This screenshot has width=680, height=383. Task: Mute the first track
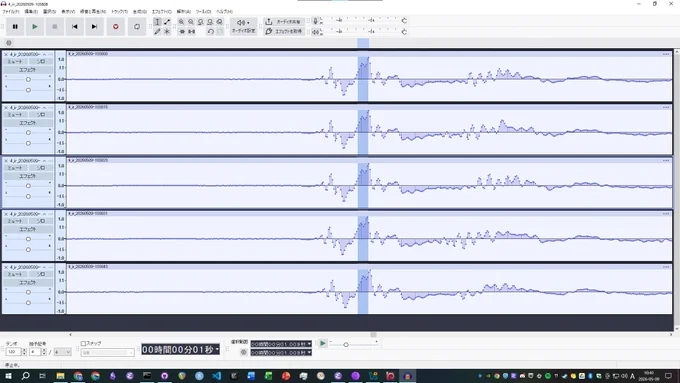[15, 62]
